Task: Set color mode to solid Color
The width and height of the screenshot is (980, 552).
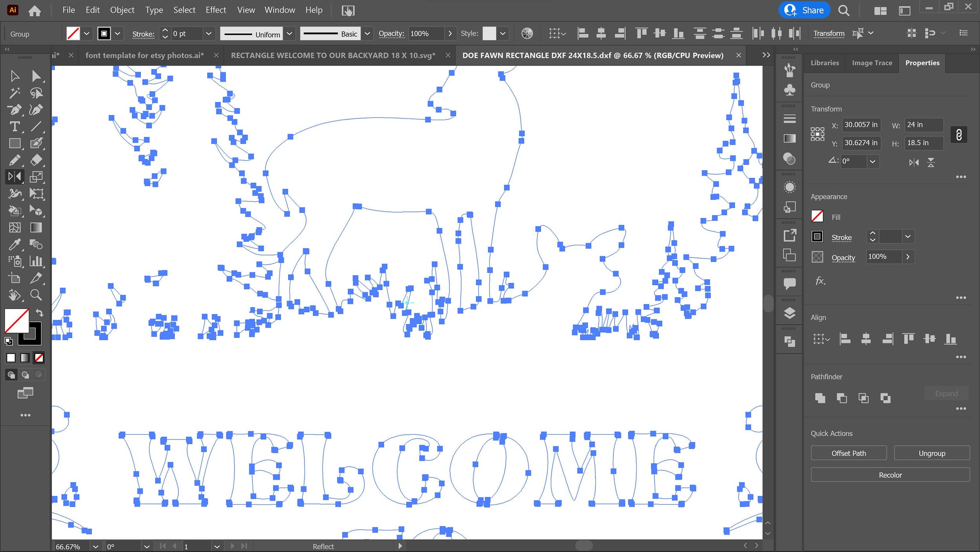Action: click(x=11, y=357)
